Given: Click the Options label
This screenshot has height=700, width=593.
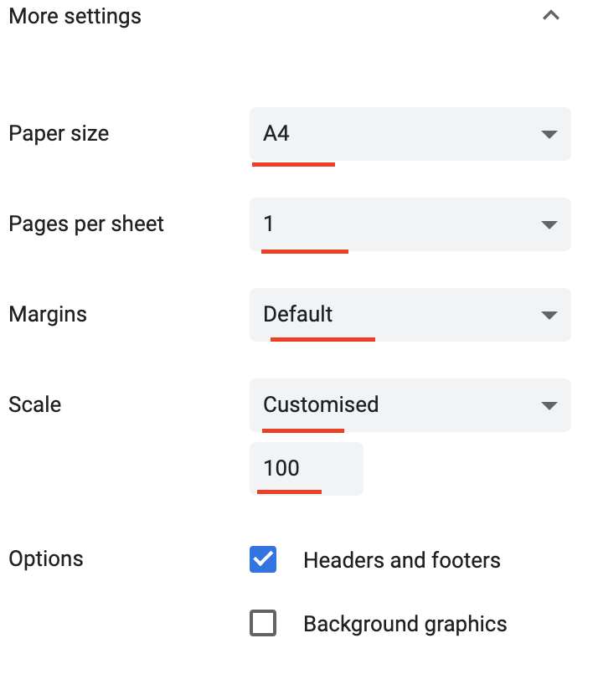Looking at the screenshot, I should [x=46, y=559].
